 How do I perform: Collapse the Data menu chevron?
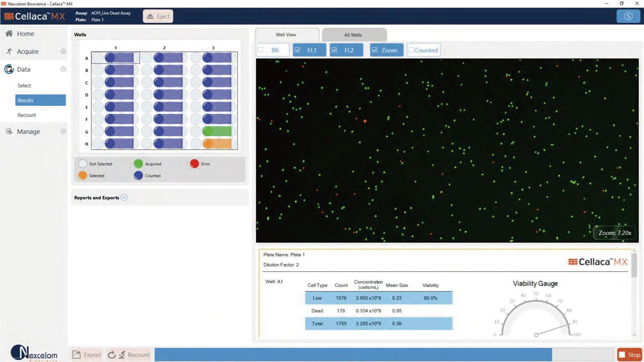(63, 70)
